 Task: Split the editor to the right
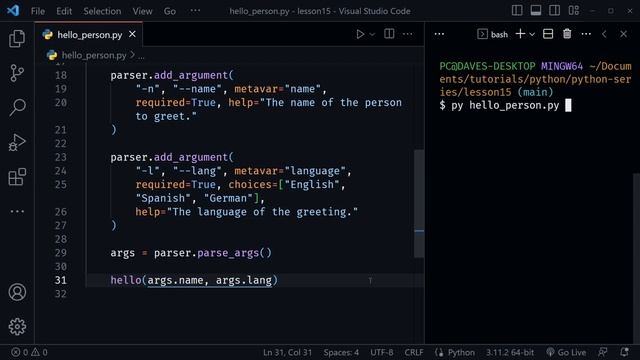389,34
